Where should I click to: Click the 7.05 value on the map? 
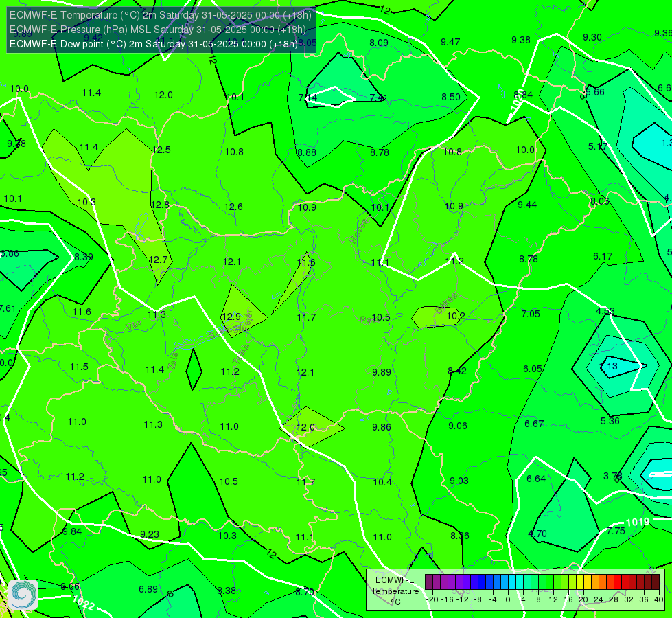point(531,314)
